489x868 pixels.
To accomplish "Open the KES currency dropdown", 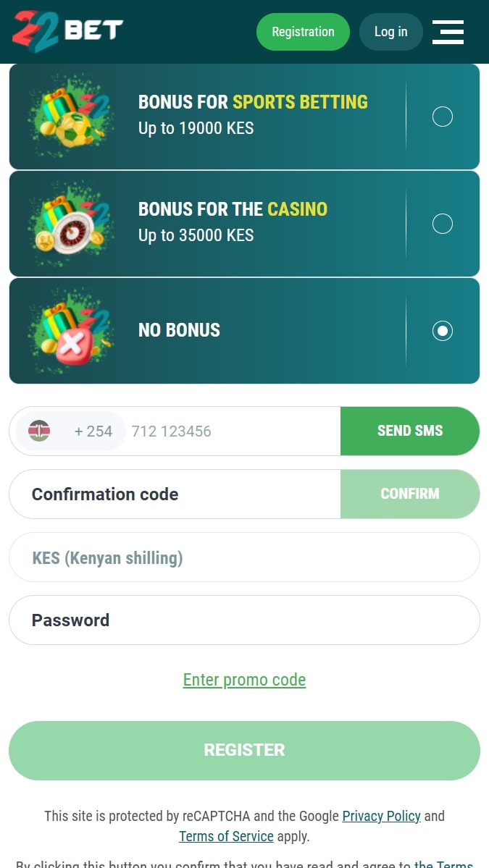I will click(x=244, y=557).
